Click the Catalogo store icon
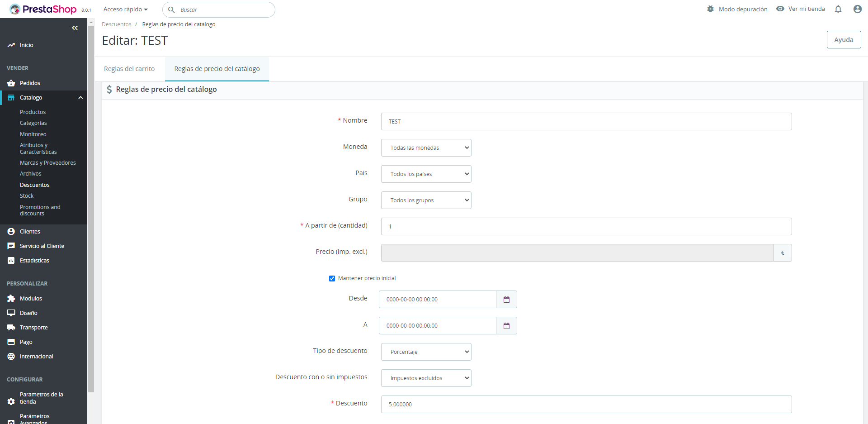This screenshot has height=424, width=868. coord(11,98)
